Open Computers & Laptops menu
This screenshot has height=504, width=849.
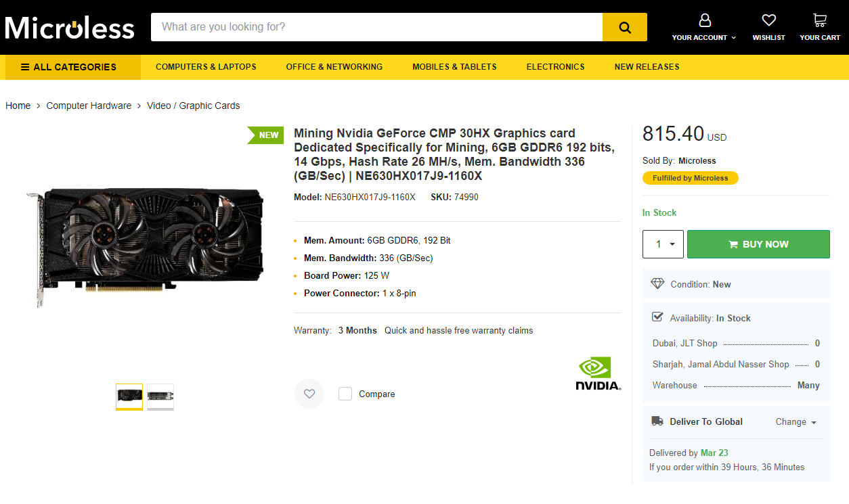[x=206, y=67]
